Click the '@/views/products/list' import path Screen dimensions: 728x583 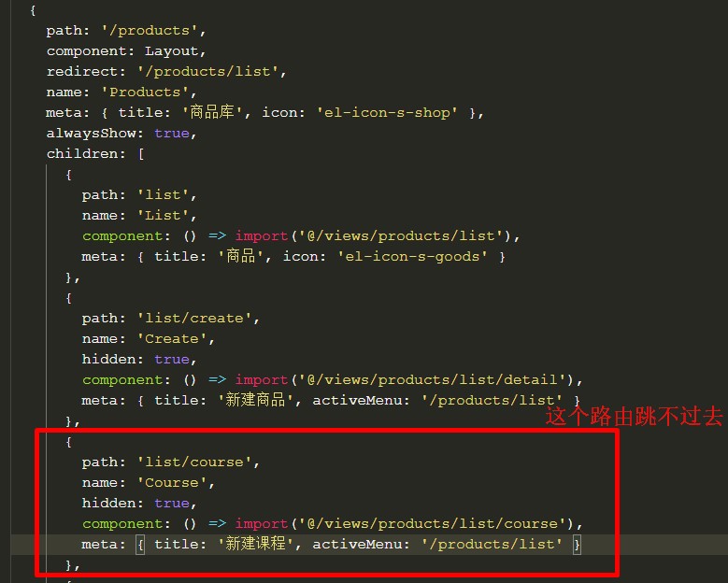pyautogui.click(x=401, y=235)
